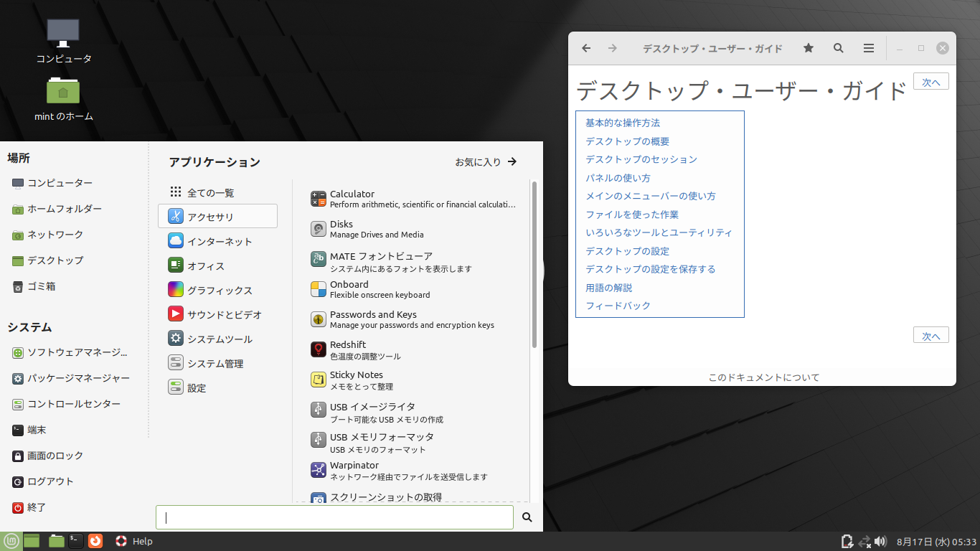Select the システムツール category
The height and width of the screenshot is (551, 980).
219,339
